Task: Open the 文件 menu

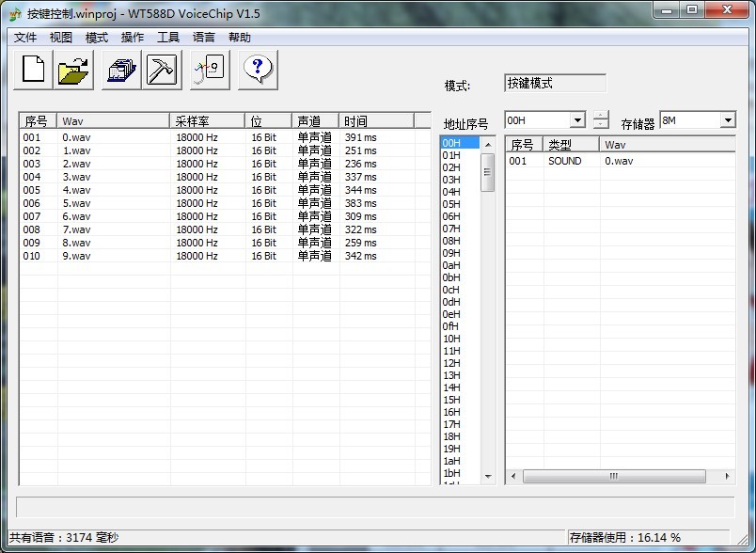Action: coord(25,37)
